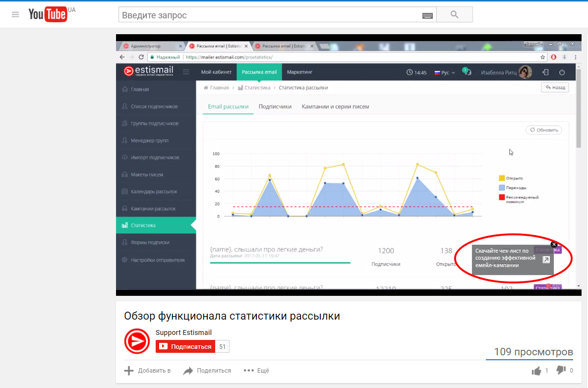This screenshot has height=388, width=588.
Task: Close the checklist download annotation popup
Action: pos(554,244)
